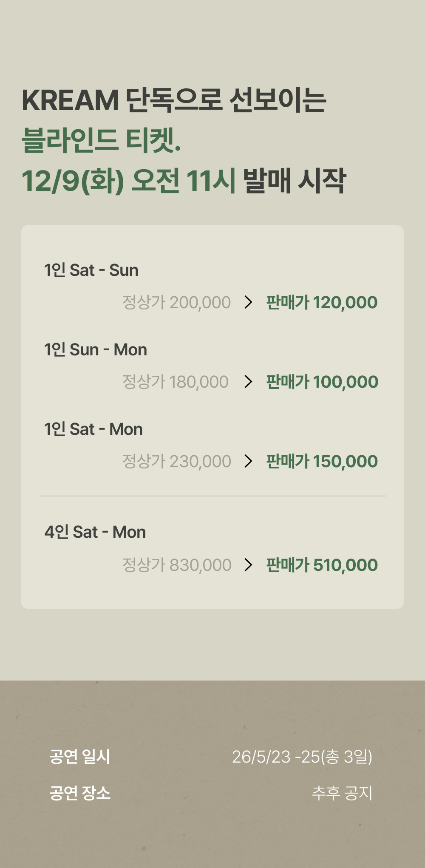Screen dimensions: 425x868
Task: Tap the 판매가 510,000 sale price
Action: 322,565
